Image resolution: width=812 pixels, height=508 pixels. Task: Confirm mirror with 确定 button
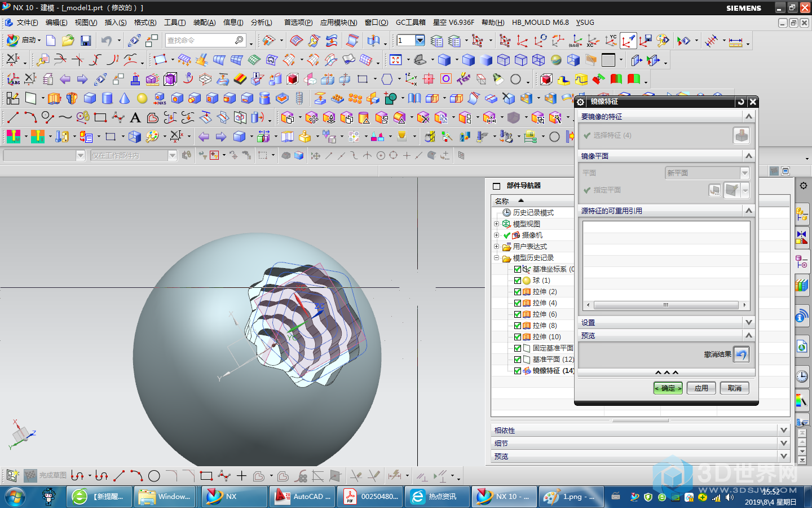coord(668,388)
